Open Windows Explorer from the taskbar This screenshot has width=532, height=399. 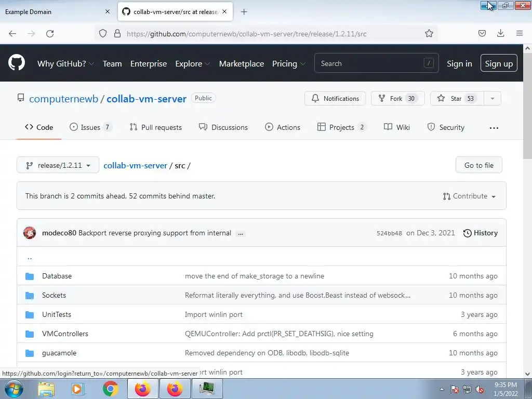tap(46, 389)
